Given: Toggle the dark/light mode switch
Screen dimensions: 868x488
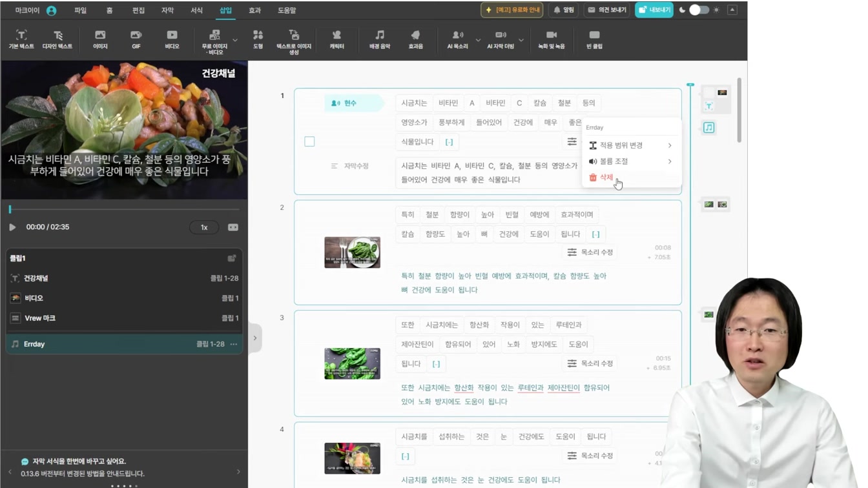Looking at the screenshot, I should [699, 10].
